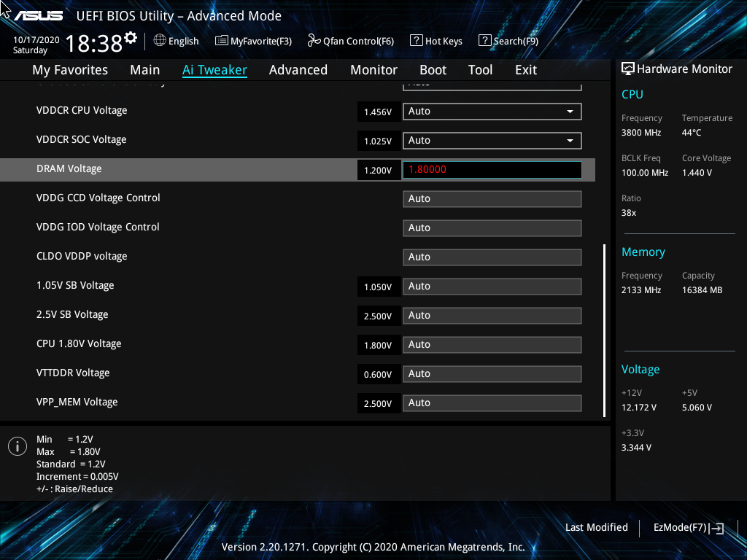Click the Search(F9) label
The width and height of the screenshot is (747, 560).
tap(516, 41)
